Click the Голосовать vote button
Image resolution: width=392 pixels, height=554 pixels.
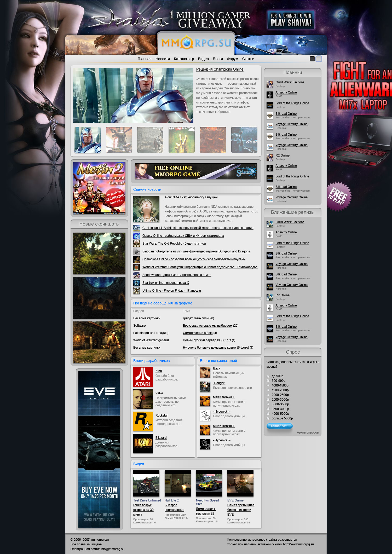click(279, 426)
